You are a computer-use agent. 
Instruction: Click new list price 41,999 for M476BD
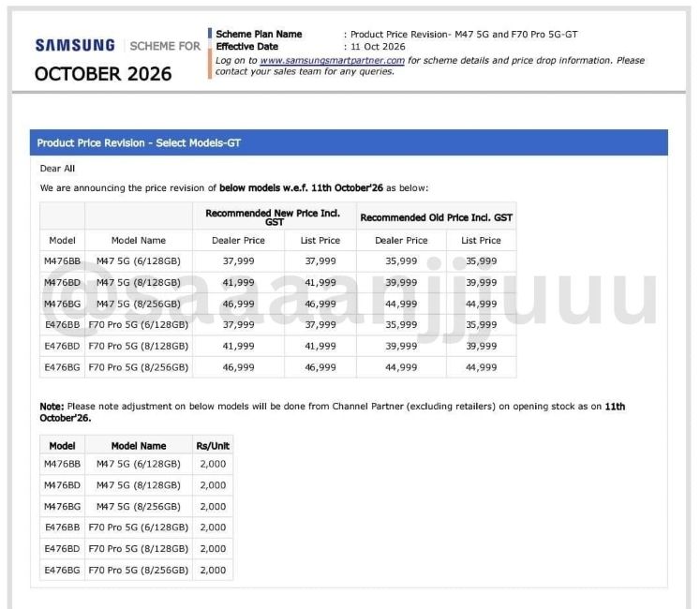[x=320, y=283]
